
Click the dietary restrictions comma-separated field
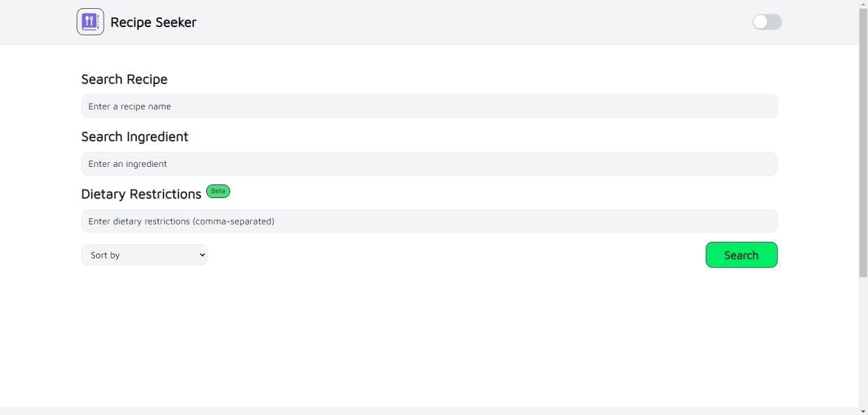429,221
